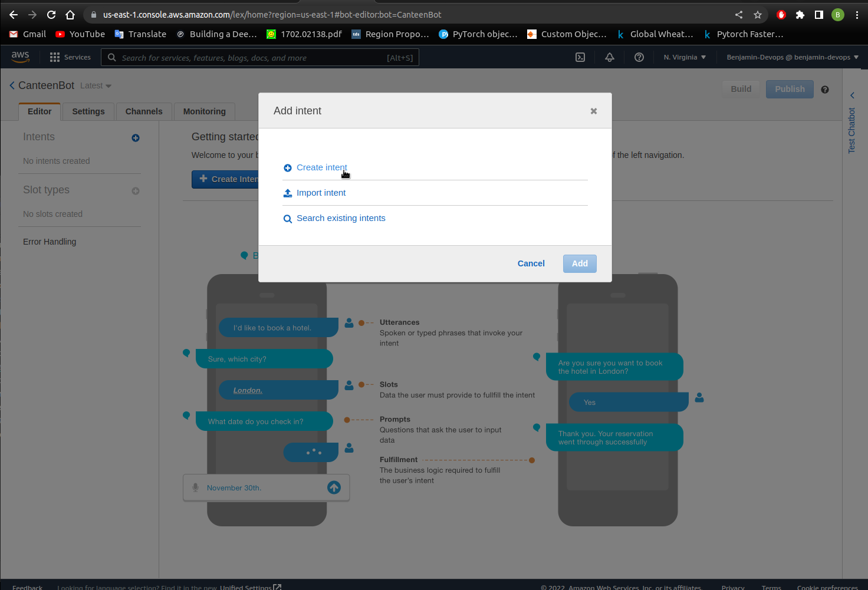
Task: Close the Add intent dialog
Action: point(594,111)
